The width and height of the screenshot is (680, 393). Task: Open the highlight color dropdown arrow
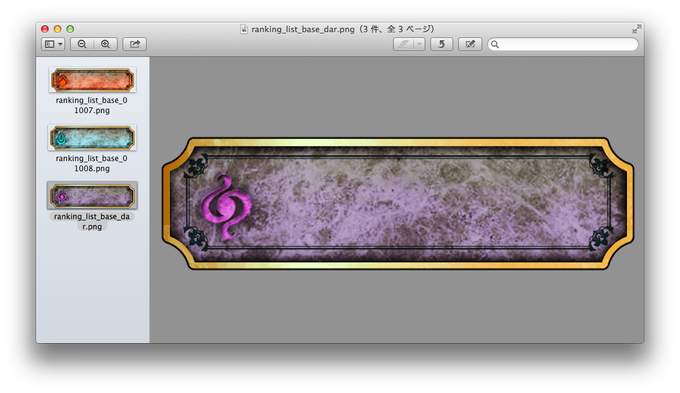click(x=419, y=44)
